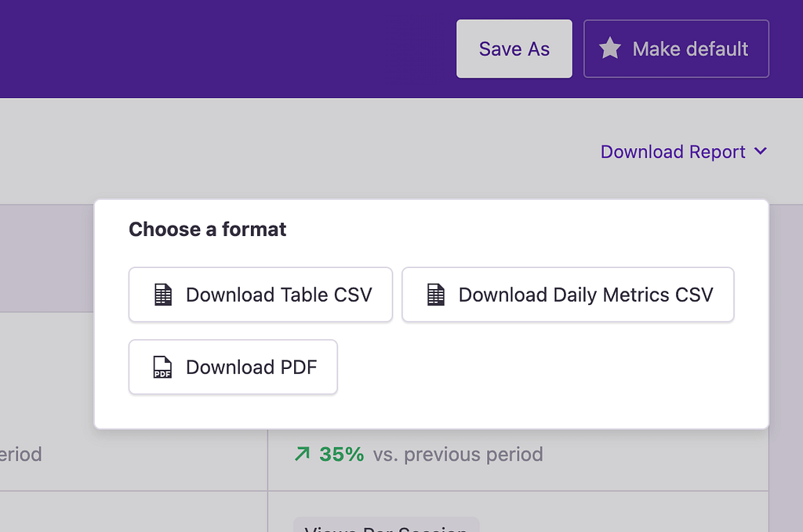Click the Save As button
The width and height of the screenshot is (803, 532).
[514, 49]
